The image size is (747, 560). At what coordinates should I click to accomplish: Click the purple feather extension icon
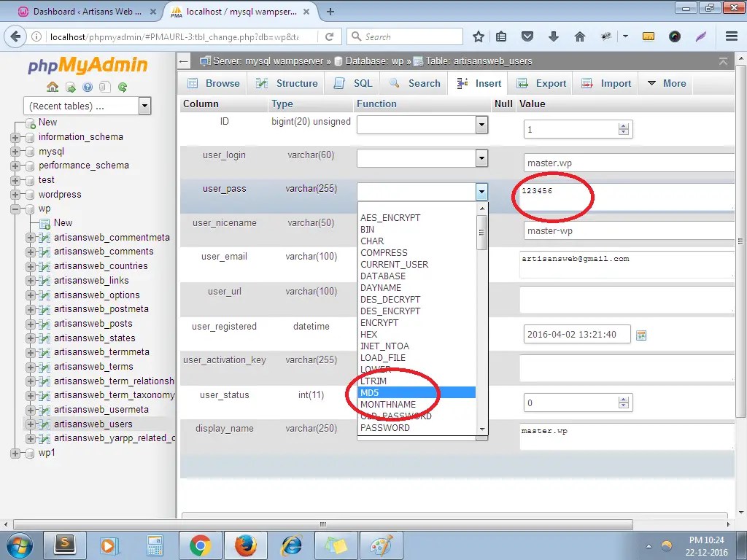pyautogui.click(x=700, y=36)
